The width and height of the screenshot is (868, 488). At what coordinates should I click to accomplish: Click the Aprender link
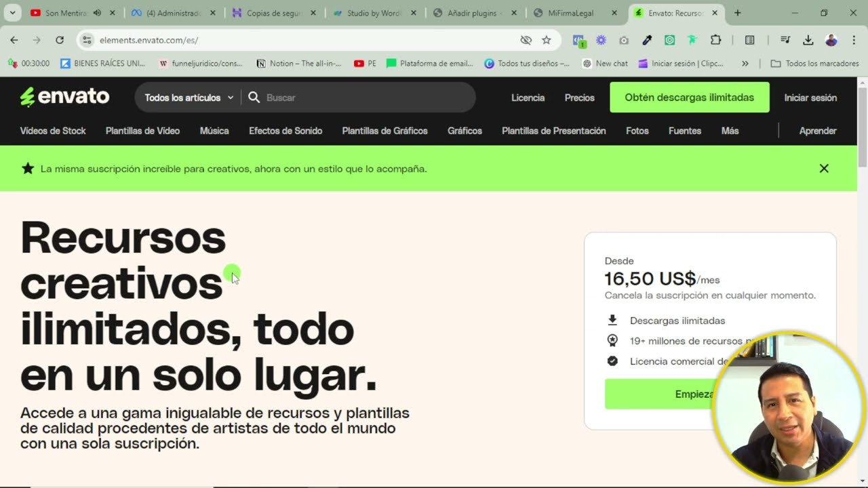tap(818, 131)
